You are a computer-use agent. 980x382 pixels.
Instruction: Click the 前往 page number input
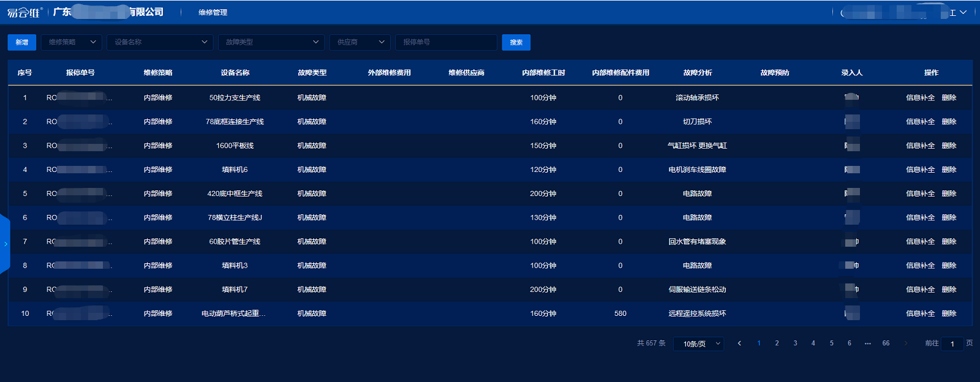(952, 344)
